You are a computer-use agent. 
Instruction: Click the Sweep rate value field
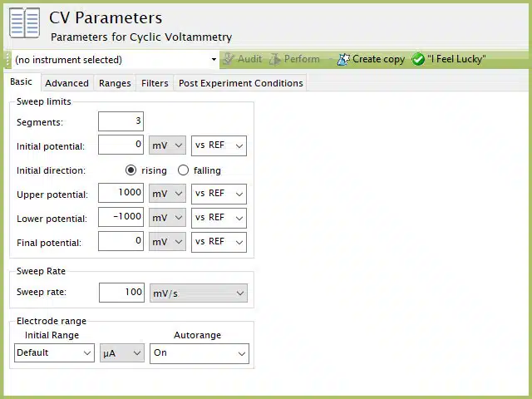tap(121, 293)
